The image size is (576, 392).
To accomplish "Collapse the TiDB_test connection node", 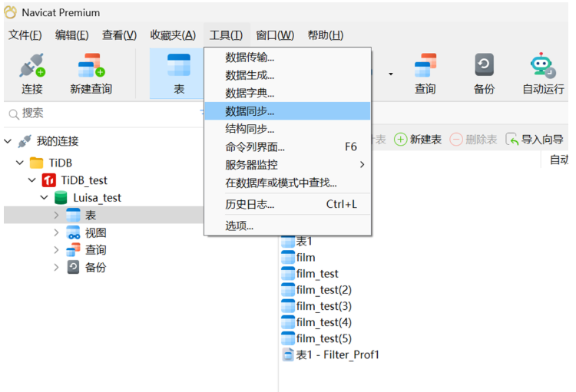I will point(32,180).
